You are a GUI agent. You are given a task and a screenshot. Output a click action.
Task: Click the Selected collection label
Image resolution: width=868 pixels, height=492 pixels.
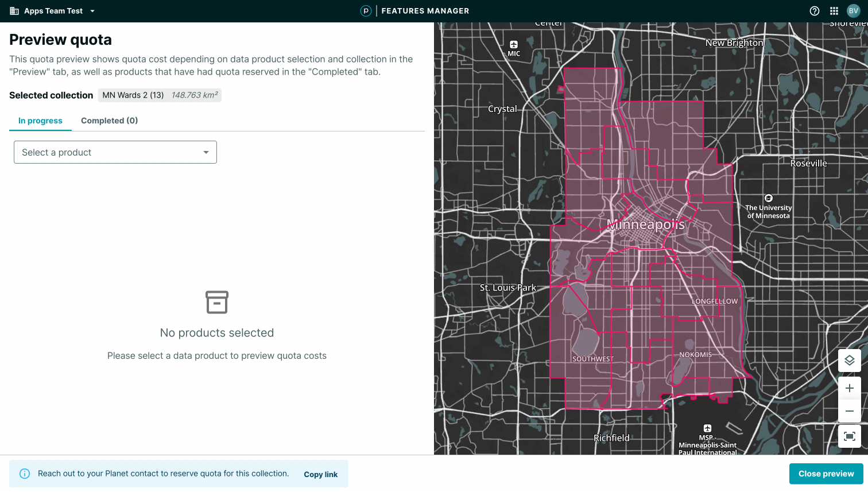pos(51,95)
